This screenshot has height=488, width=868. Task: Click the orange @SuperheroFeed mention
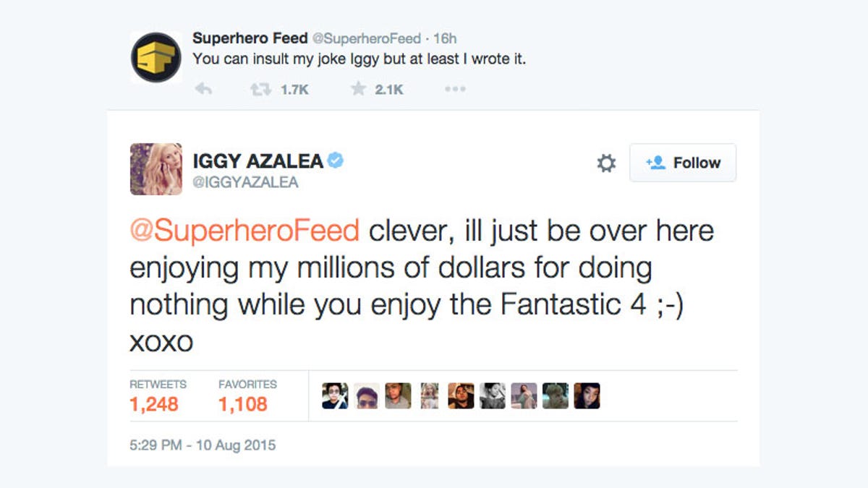point(244,231)
